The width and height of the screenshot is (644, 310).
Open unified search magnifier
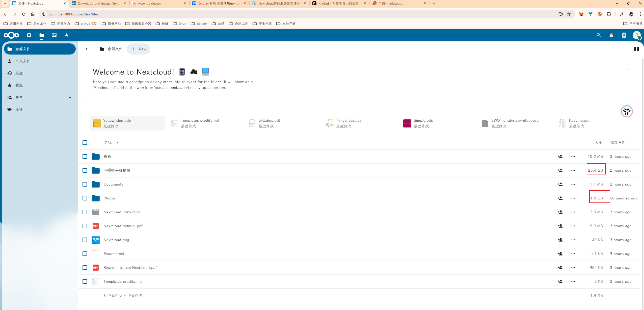coord(598,35)
